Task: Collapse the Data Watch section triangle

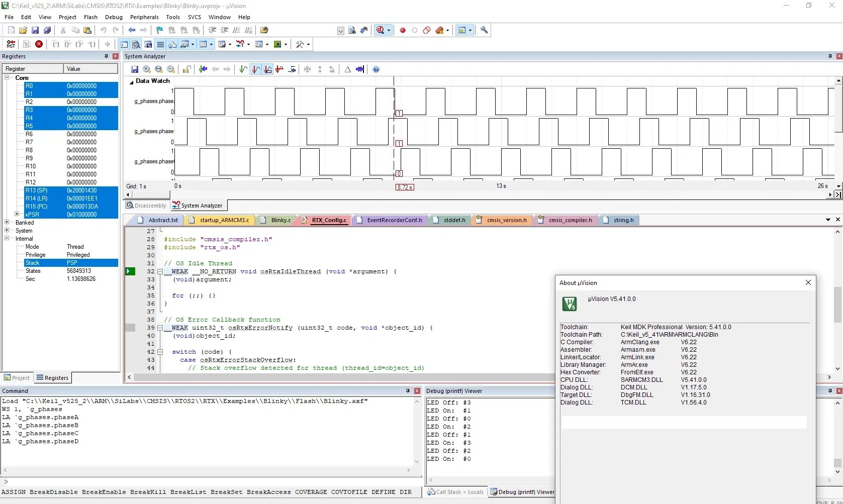Action: coord(132,81)
